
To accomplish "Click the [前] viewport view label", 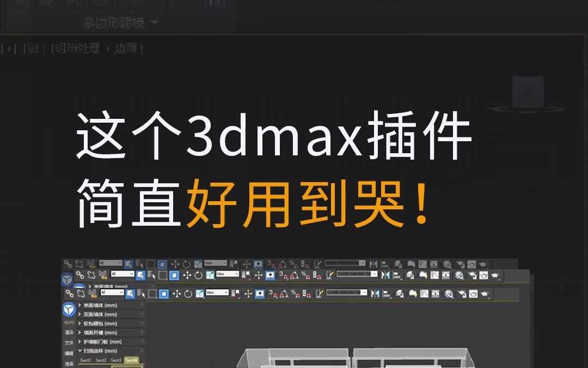I will tap(33, 49).
